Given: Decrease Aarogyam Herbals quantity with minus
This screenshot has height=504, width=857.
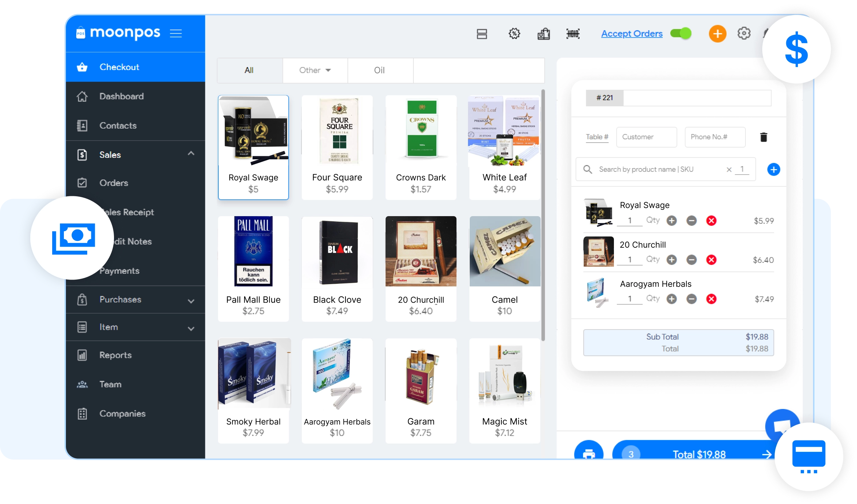Looking at the screenshot, I should point(692,299).
